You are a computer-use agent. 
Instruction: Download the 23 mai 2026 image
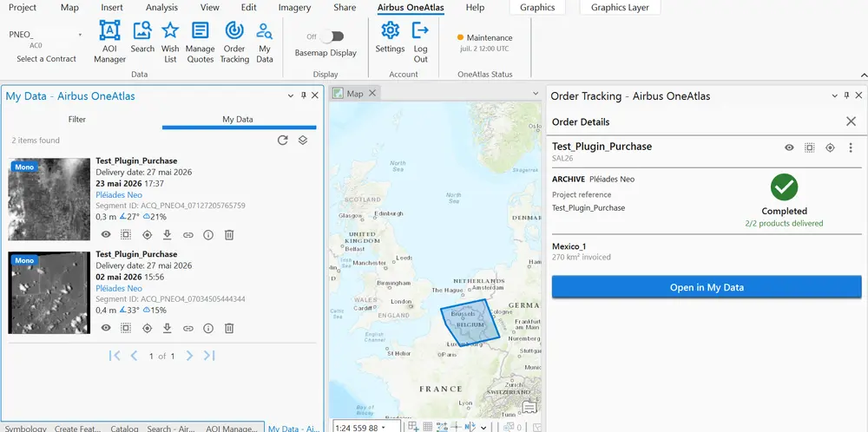point(168,234)
